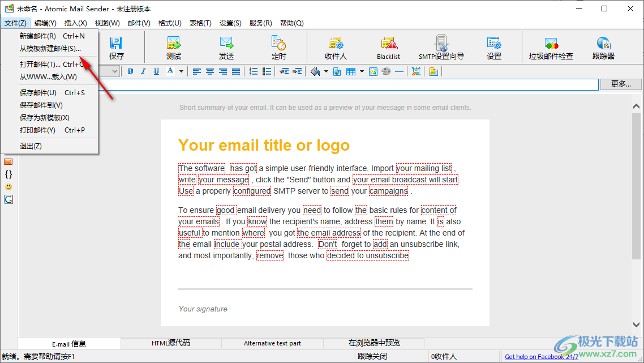The height and width of the screenshot is (363, 644).
Task: Switch to the HTML源代码 tab
Action: 171,343
